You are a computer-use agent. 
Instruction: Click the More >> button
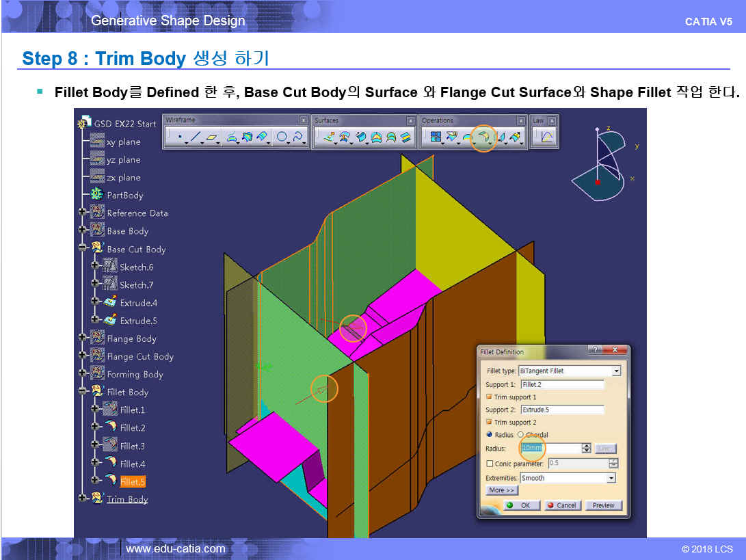[501, 490]
